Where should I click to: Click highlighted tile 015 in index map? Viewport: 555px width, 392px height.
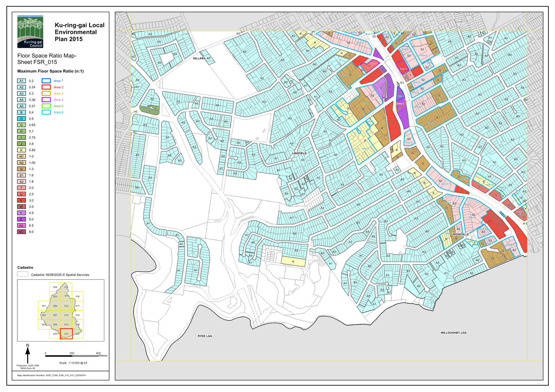[66, 334]
